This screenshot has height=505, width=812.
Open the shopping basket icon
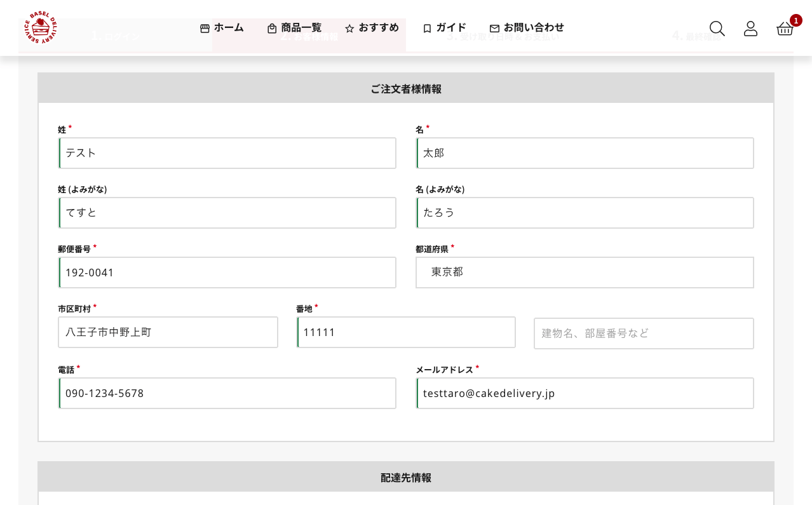point(785,29)
